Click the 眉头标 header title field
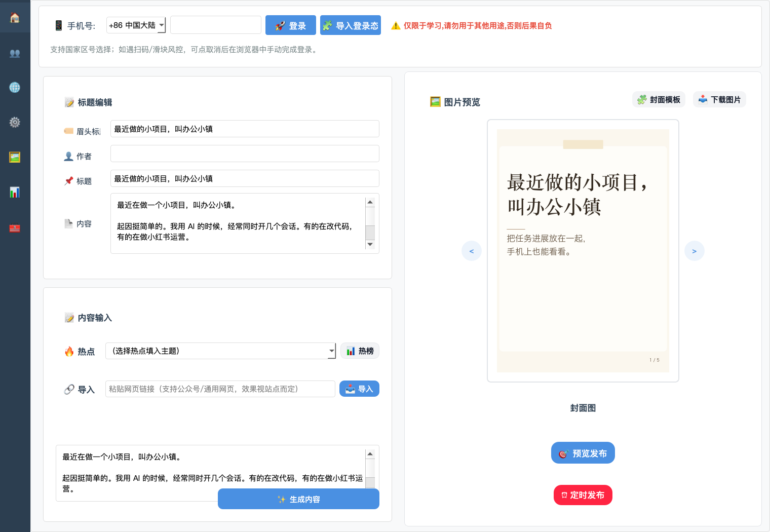The height and width of the screenshot is (532, 770). [x=245, y=129]
